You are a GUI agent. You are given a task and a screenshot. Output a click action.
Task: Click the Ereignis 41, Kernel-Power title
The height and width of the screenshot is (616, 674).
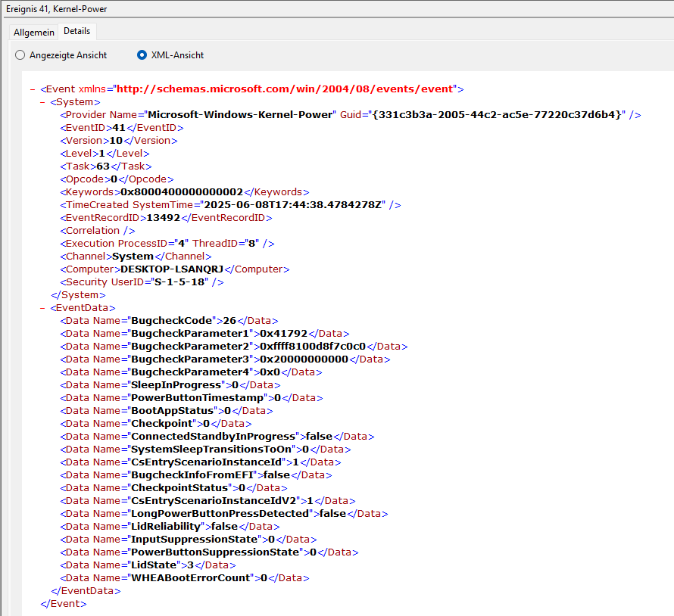tap(56, 9)
